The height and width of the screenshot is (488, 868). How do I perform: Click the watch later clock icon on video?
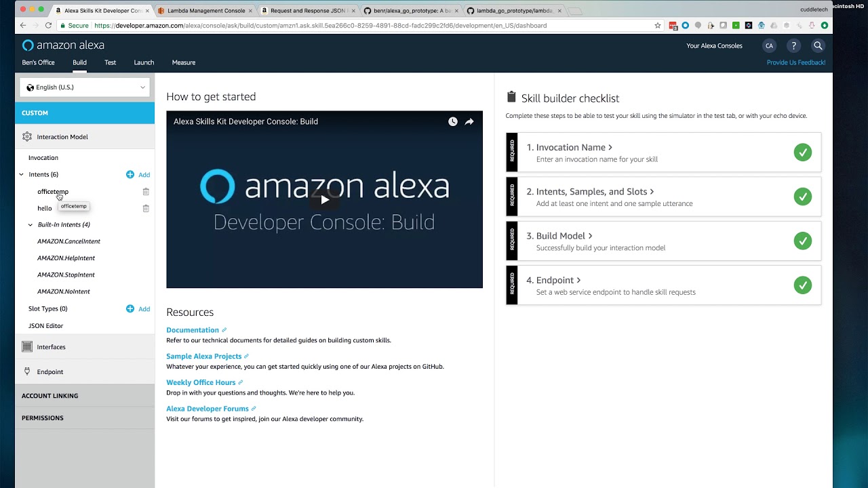452,122
